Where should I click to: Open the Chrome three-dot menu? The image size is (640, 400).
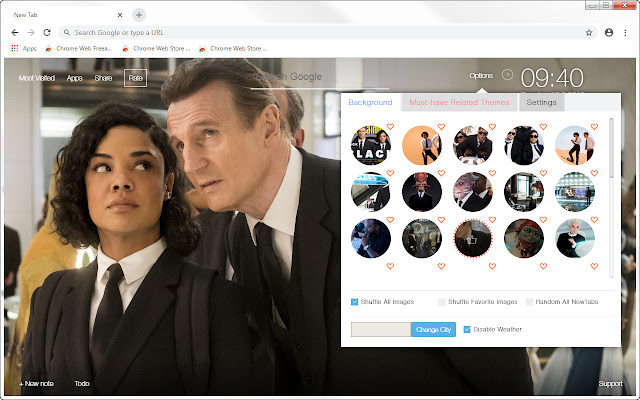click(625, 33)
